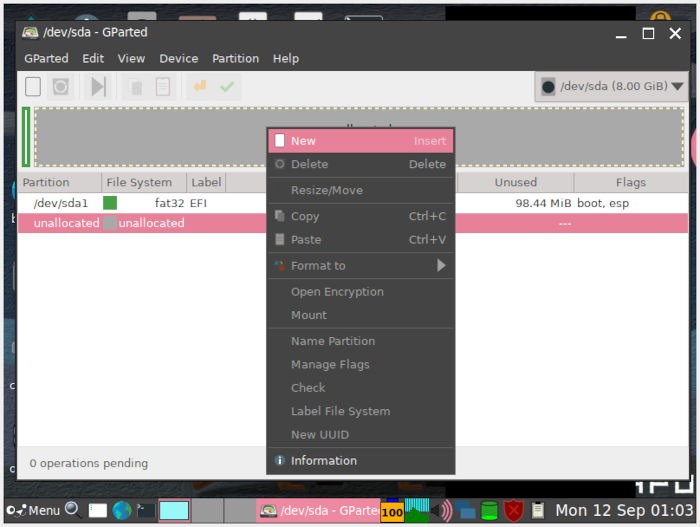The image size is (700, 527).
Task: Click the yellow battery 100 tray indicator
Action: point(392,511)
